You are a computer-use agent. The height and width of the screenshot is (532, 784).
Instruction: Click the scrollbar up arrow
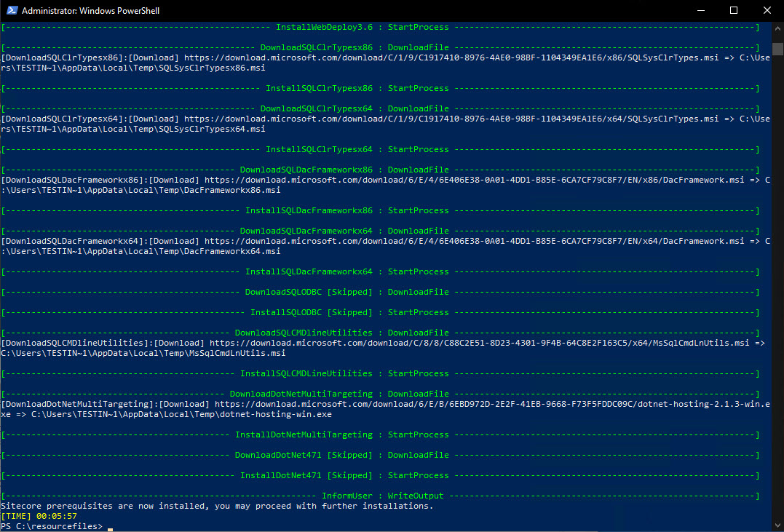click(777, 29)
